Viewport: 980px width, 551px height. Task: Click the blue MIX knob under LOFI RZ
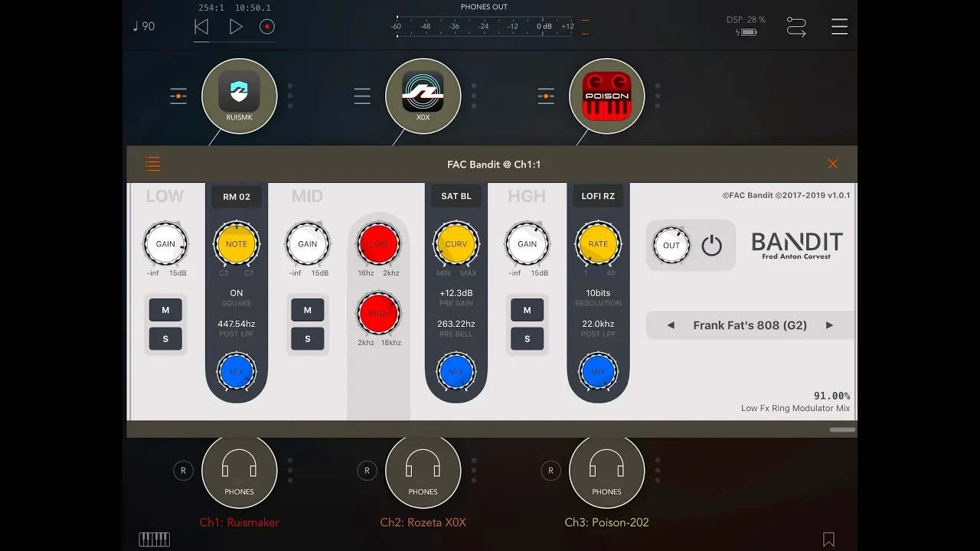coord(598,372)
